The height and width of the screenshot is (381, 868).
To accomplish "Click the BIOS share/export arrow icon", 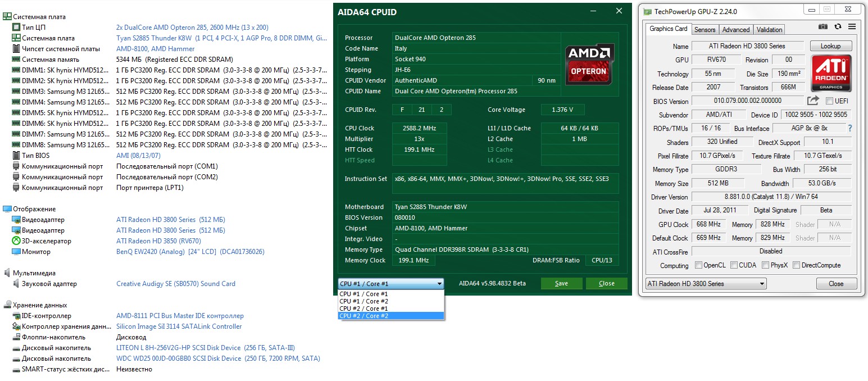I will click(813, 101).
